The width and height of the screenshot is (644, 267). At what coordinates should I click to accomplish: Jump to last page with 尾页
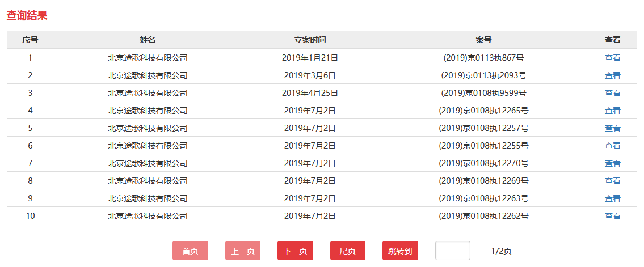tap(348, 251)
